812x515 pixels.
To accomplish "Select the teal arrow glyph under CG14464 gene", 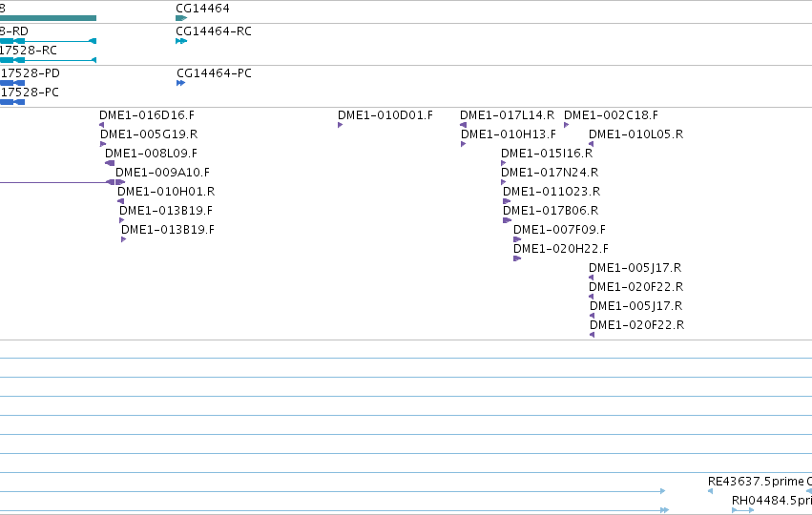I will point(181,18).
